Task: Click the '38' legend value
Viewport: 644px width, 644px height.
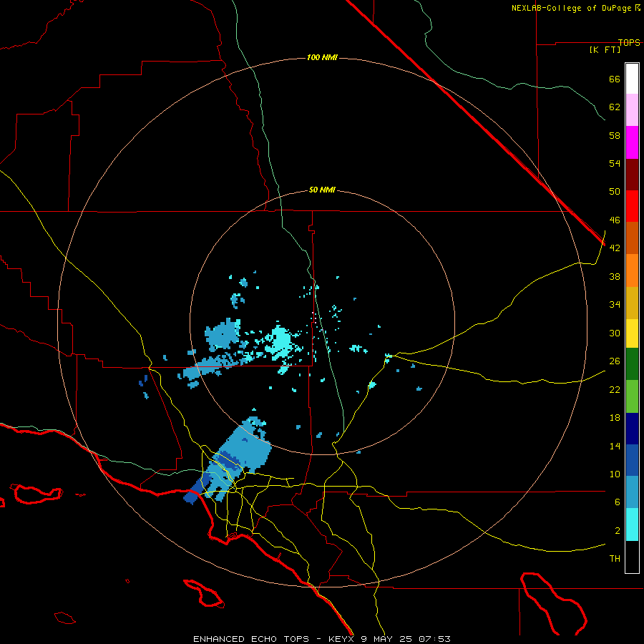Action: pyautogui.click(x=615, y=276)
